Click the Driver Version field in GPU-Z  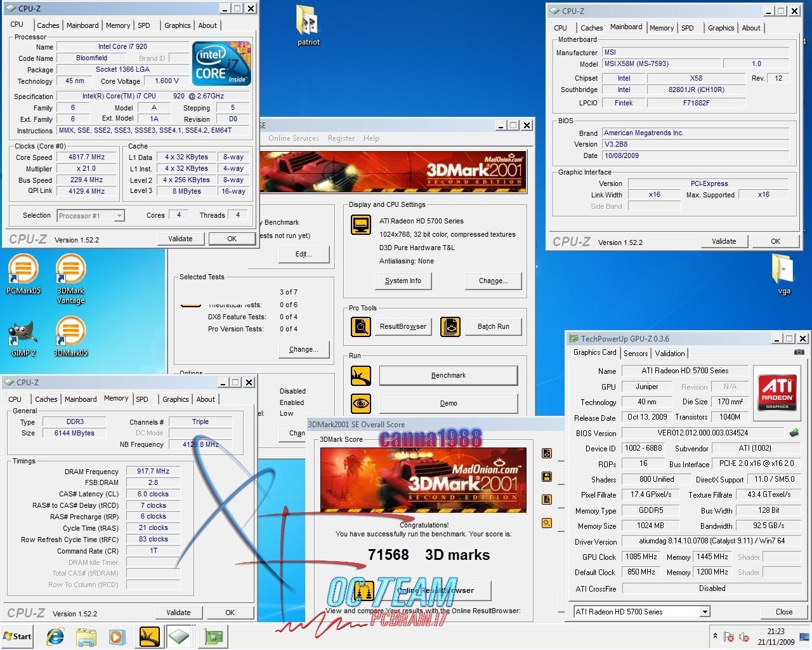(712, 541)
